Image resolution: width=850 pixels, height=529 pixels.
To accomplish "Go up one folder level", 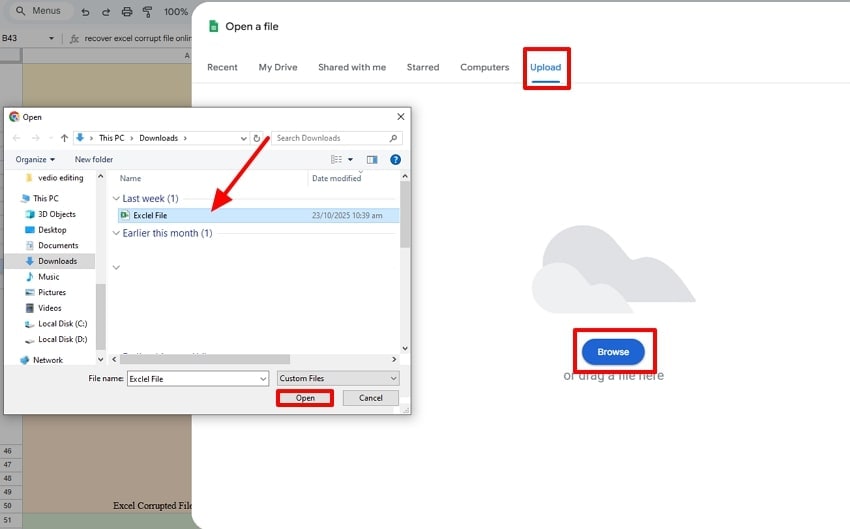I will coord(64,138).
